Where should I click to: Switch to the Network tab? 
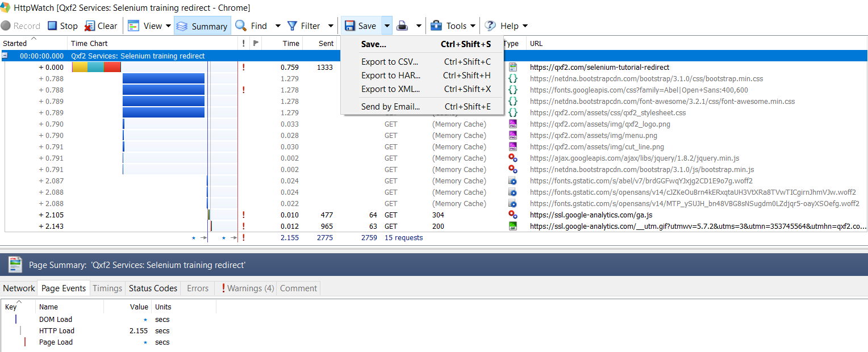pyautogui.click(x=19, y=288)
